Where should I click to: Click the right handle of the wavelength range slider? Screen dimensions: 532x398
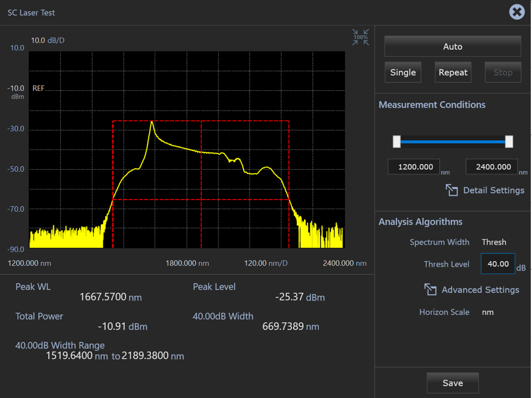509,142
